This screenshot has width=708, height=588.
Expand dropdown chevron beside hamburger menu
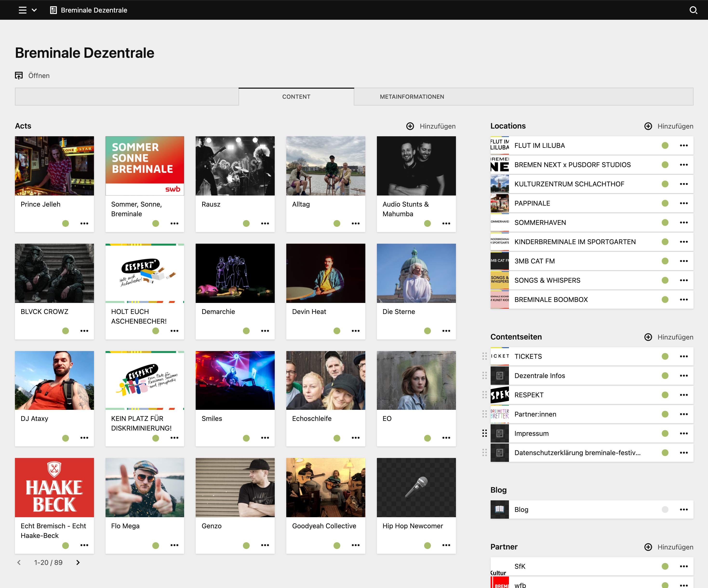[34, 10]
